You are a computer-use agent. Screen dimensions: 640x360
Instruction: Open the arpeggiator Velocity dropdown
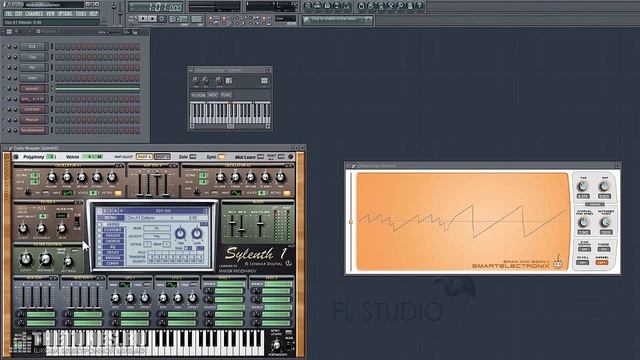point(157,236)
